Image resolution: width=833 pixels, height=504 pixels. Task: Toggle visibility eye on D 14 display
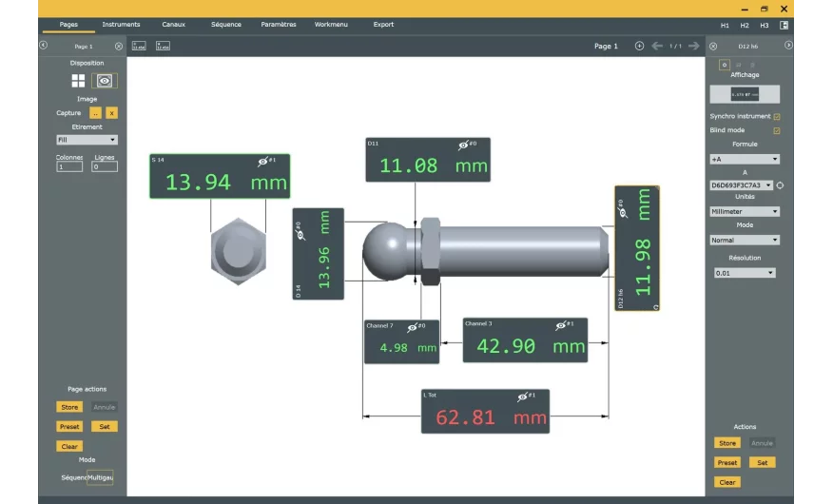click(x=300, y=234)
